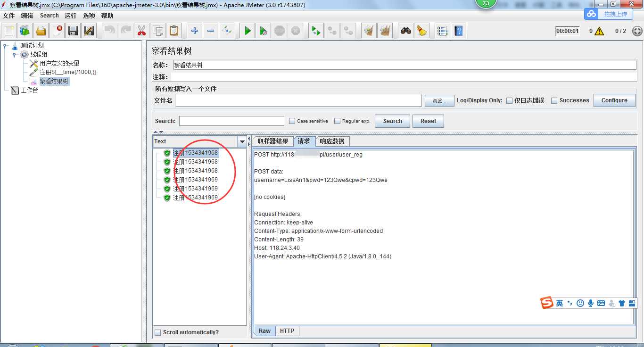
Task: Tick the Successes checkbox
Action: click(554, 100)
